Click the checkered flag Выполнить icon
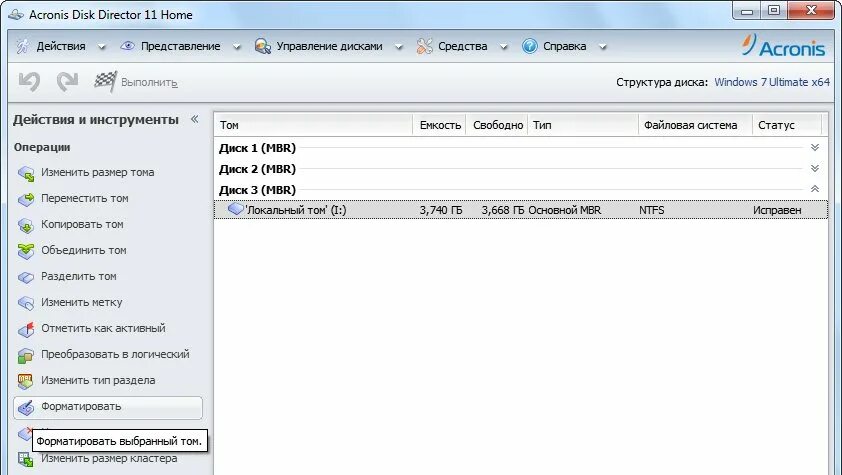842x475 pixels. click(x=105, y=82)
